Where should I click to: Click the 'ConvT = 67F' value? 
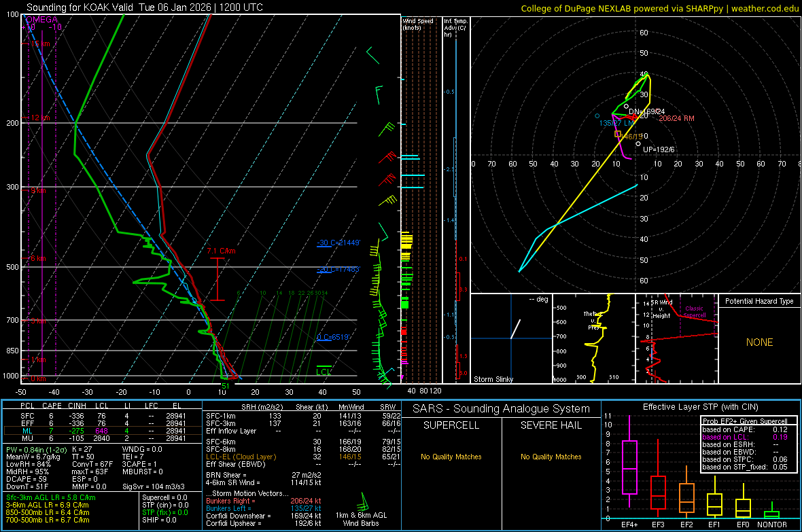(x=92, y=465)
